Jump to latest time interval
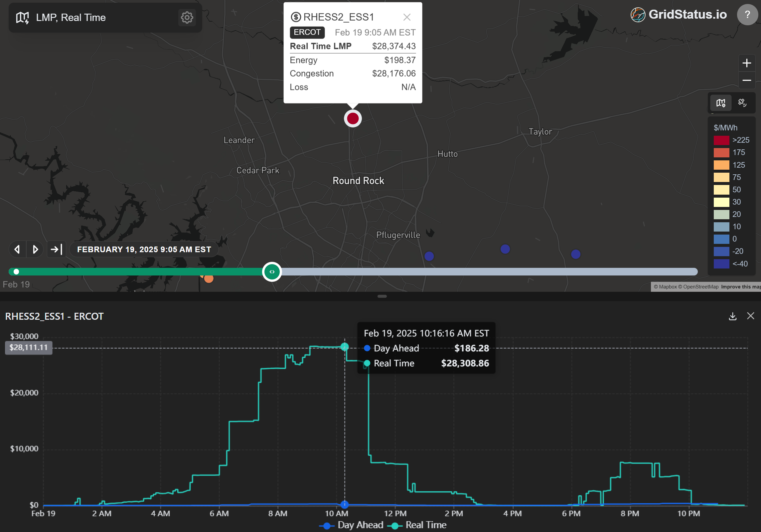Screen dimensions: 761x532 coord(57,249)
